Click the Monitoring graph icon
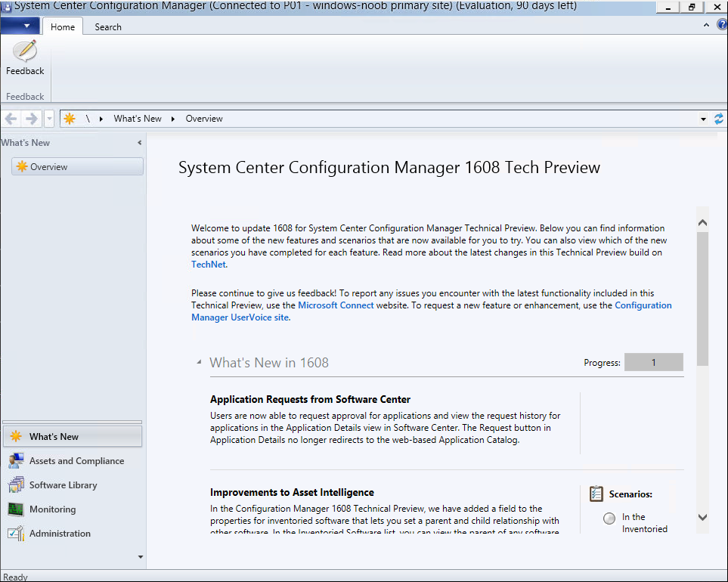 (16, 509)
